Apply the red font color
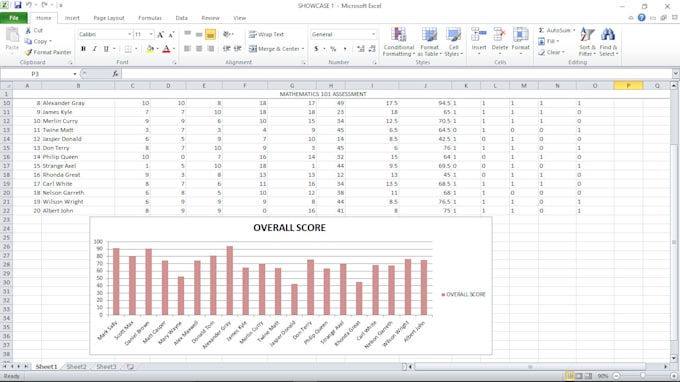Viewport: 680px width, 382px height. 166,49
